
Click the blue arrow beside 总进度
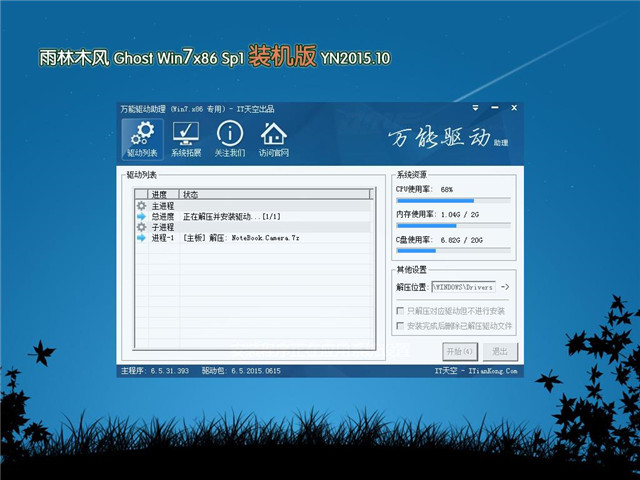[x=141, y=216]
